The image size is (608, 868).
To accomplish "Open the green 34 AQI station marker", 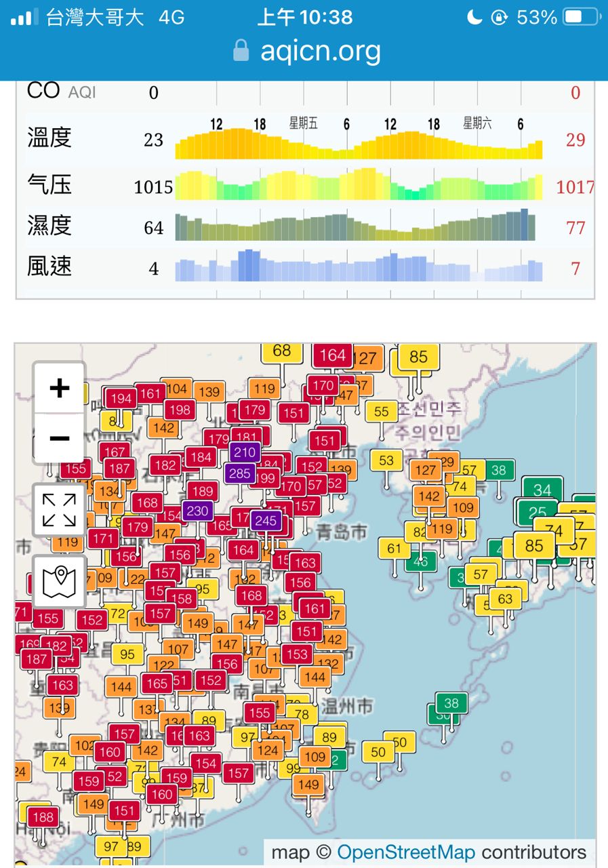I will coord(542,490).
